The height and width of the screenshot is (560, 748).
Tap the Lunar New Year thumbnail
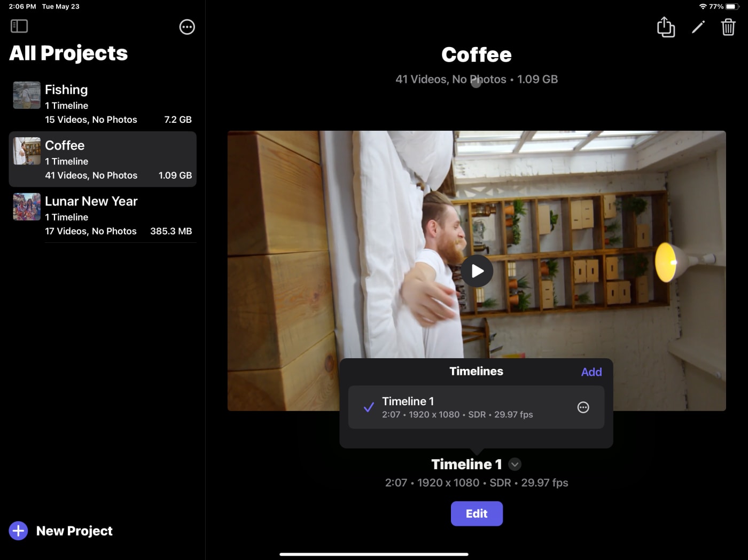tap(27, 207)
